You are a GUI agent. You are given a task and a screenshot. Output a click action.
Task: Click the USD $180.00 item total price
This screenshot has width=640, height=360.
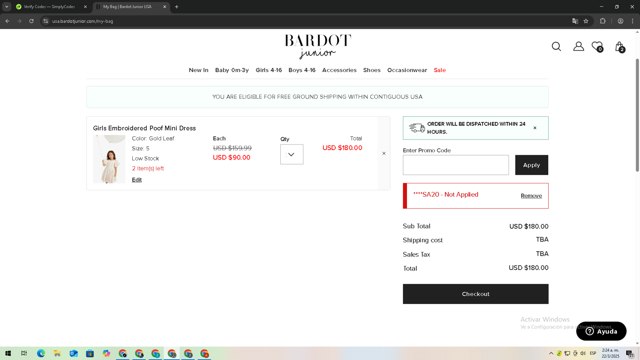point(342,148)
